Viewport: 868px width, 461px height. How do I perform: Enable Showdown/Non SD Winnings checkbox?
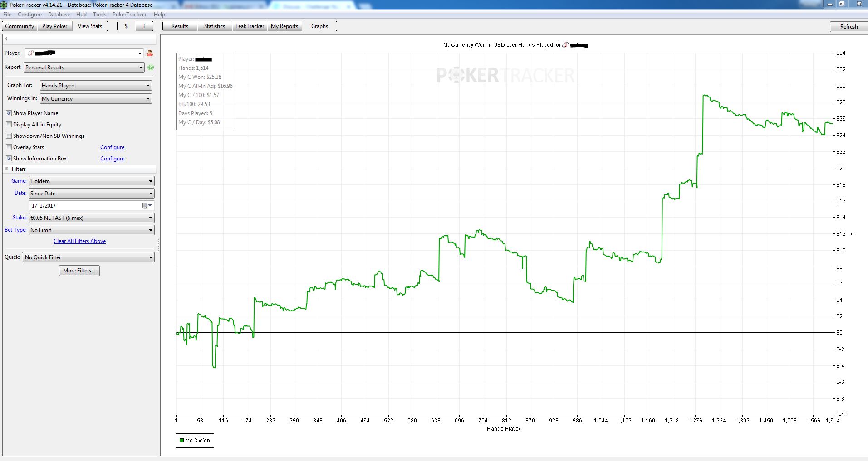coord(9,136)
